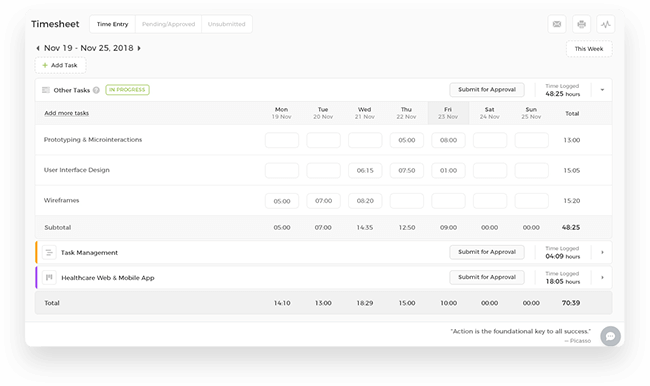Expand the Task Management section
Viewport: 650px width, 386px height.
[x=602, y=252]
